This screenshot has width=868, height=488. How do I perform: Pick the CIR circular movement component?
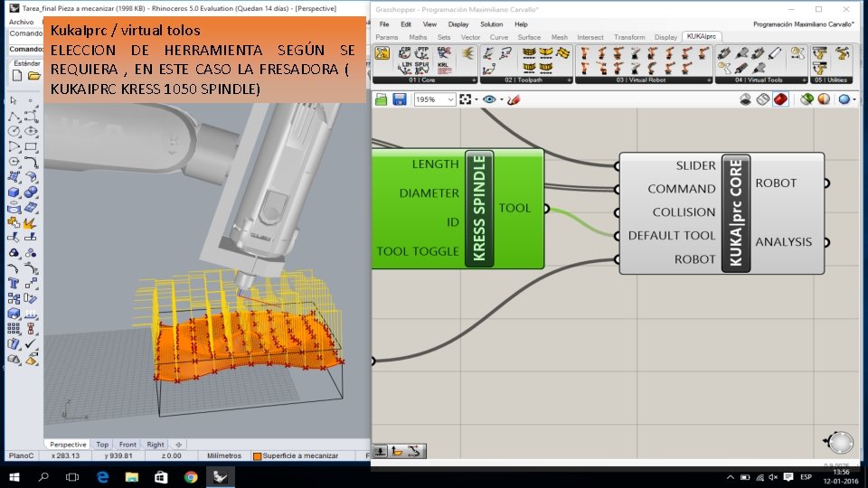click(x=405, y=53)
